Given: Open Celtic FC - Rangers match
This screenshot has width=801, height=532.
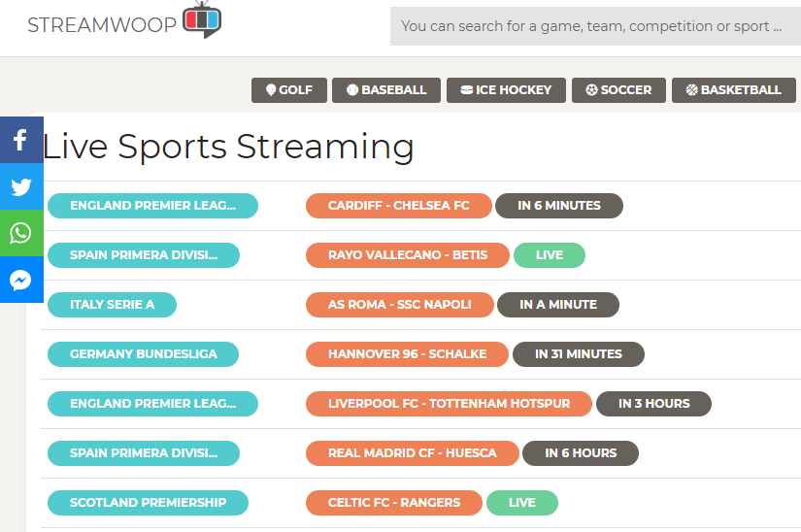Looking at the screenshot, I should pyautogui.click(x=394, y=503).
